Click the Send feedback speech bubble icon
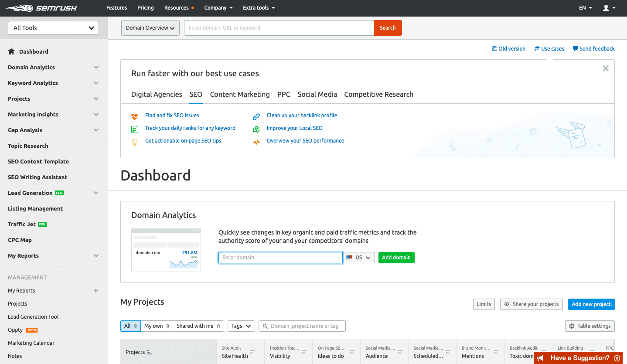The image size is (627, 364). click(576, 48)
